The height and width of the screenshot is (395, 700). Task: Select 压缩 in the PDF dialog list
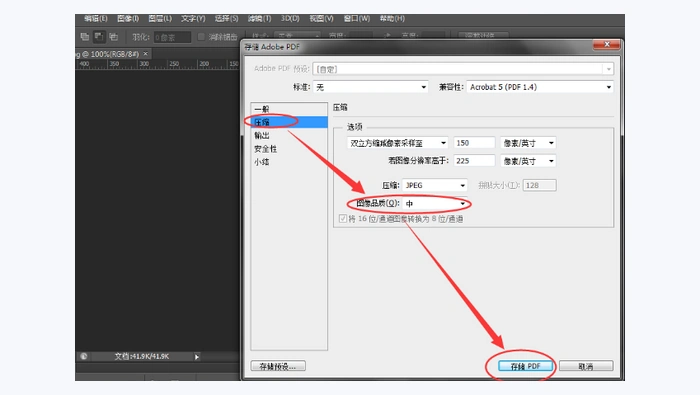(x=289, y=122)
